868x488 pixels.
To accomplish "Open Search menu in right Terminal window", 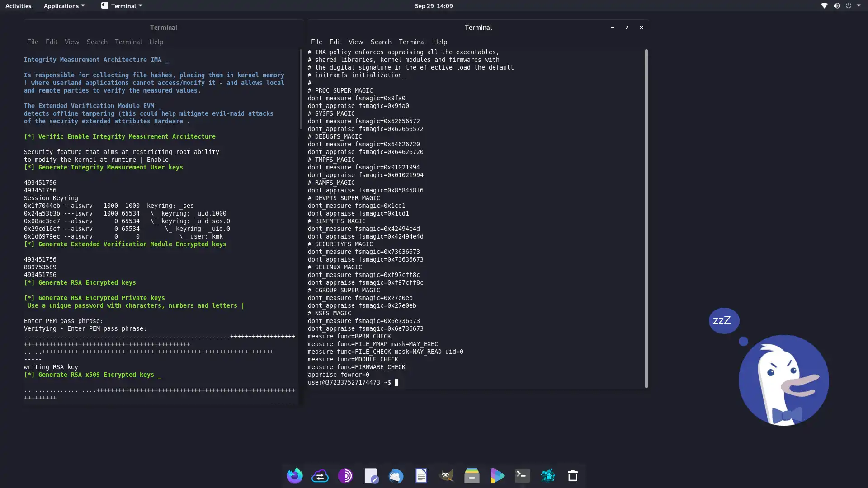I will coord(381,42).
